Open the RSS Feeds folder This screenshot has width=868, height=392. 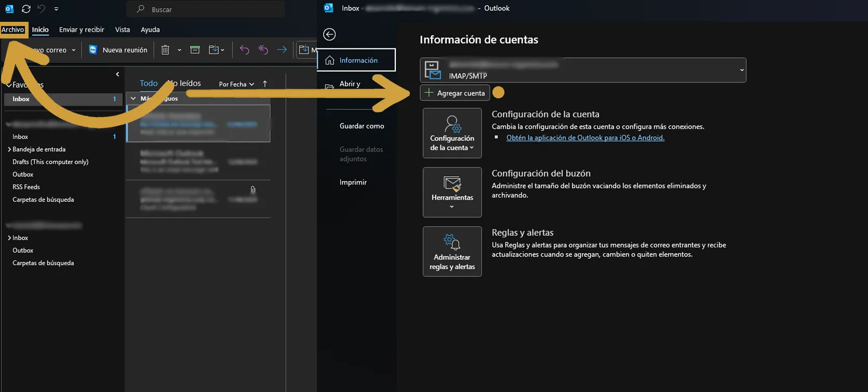pos(26,187)
